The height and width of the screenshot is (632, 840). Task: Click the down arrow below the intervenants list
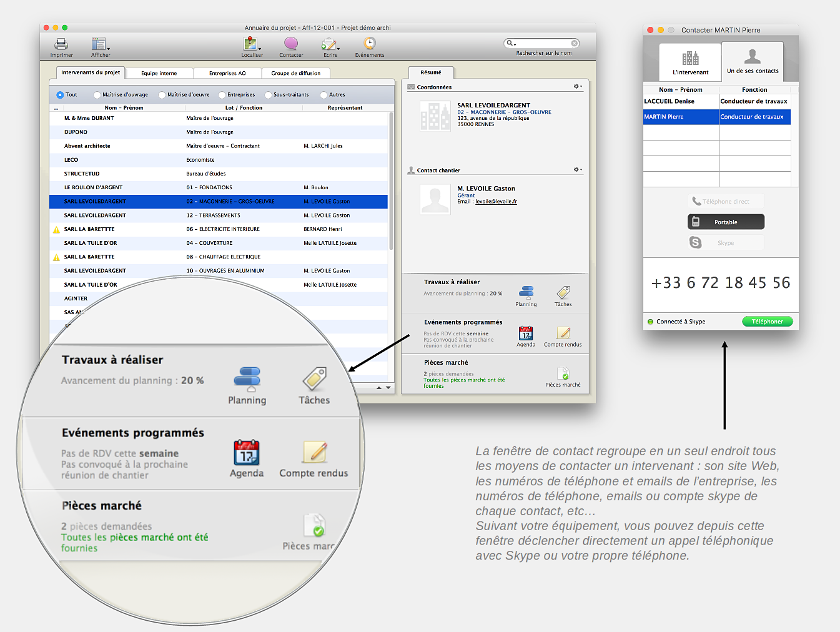[x=388, y=388]
